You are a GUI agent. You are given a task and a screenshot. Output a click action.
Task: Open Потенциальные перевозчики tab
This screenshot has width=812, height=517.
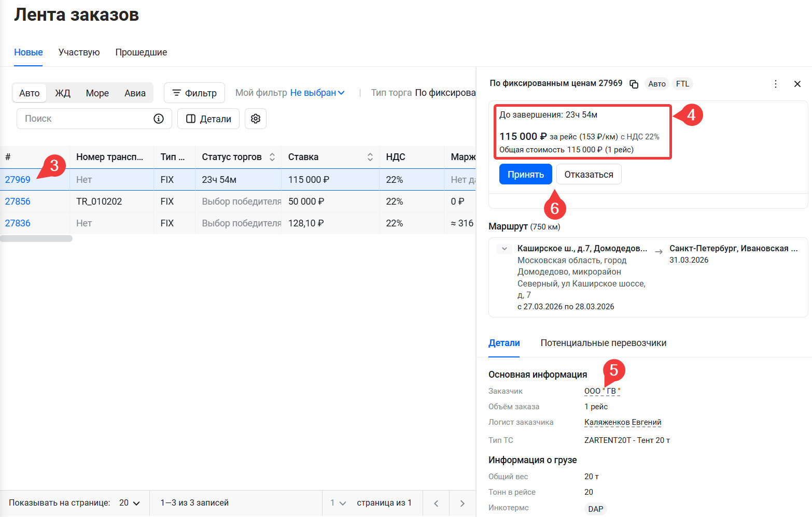point(603,343)
